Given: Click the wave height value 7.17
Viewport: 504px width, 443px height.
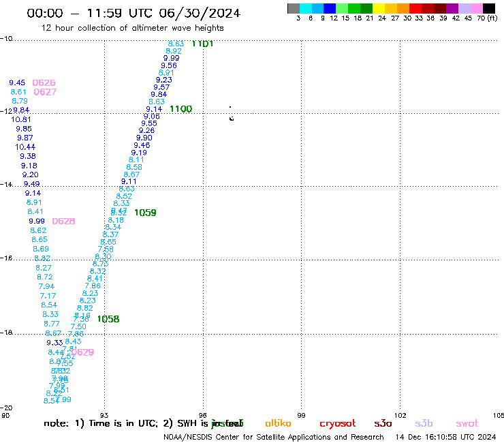Looking at the screenshot, I should point(48,296).
